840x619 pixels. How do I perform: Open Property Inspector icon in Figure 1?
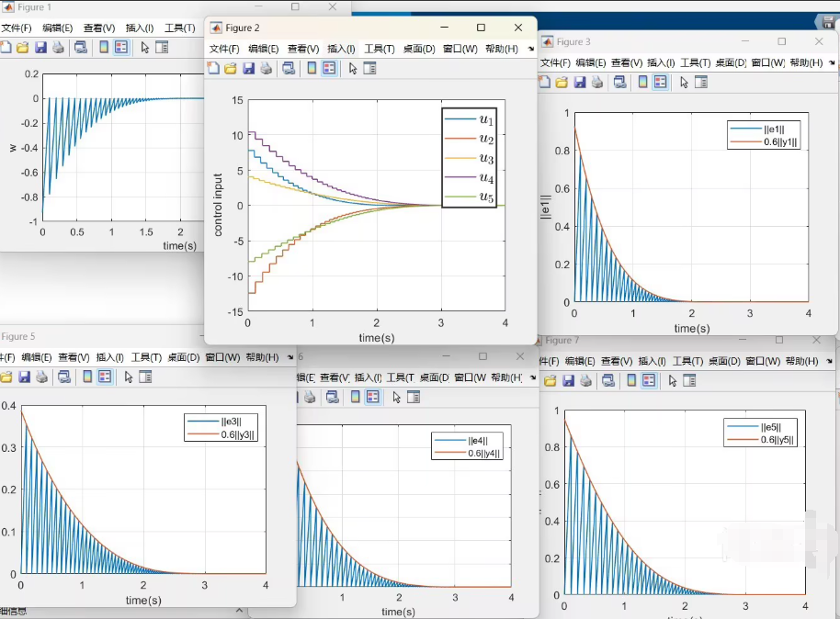pyautogui.click(x=162, y=47)
